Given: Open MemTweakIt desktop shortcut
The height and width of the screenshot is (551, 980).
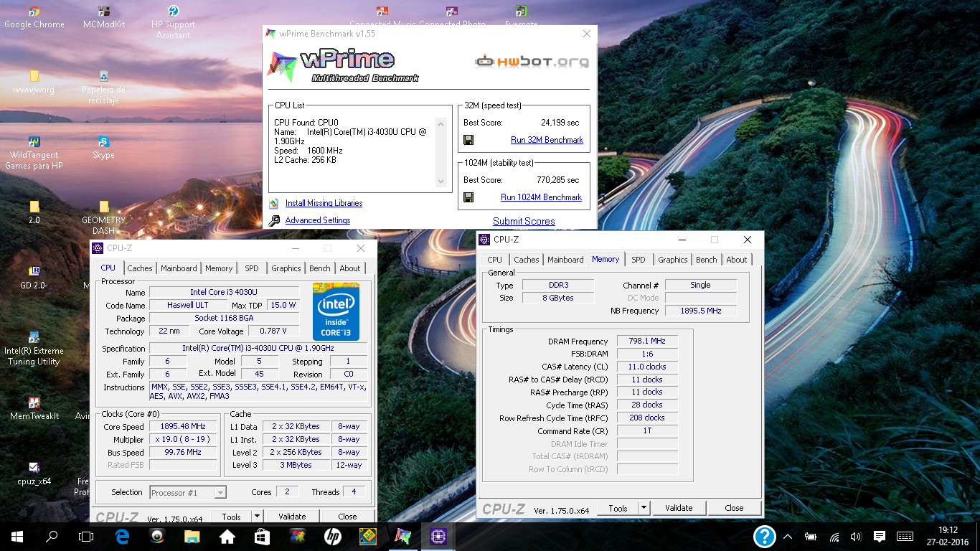Looking at the screenshot, I should click(34, 408).
